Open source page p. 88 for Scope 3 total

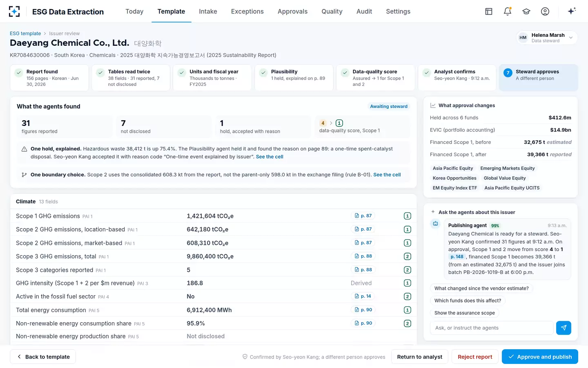click(x=363, y=256)
